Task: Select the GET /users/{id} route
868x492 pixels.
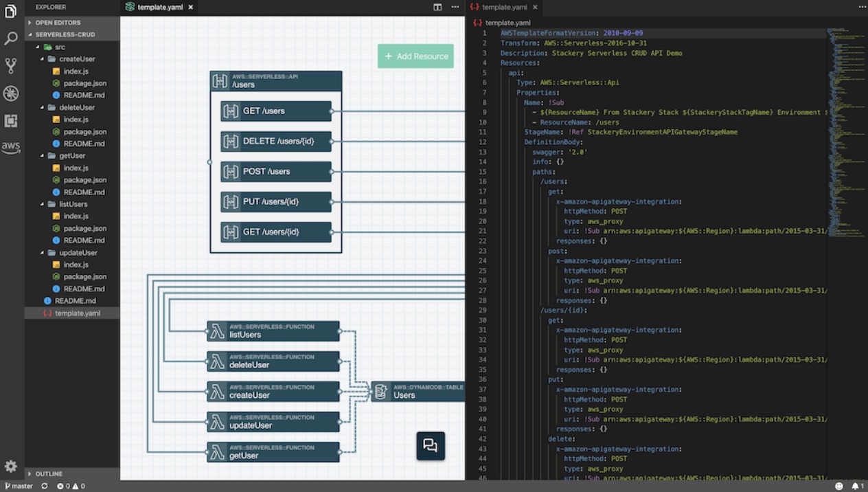Action: click(x=276, y=232)
